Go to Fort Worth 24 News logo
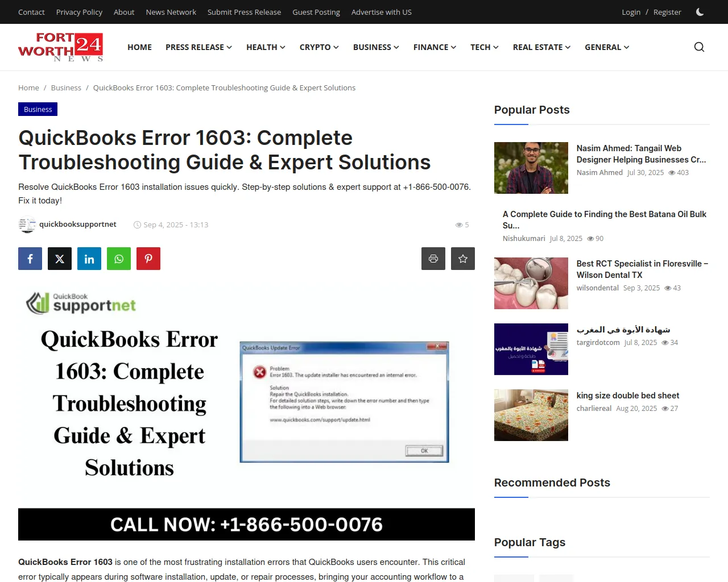 [61, 47]
